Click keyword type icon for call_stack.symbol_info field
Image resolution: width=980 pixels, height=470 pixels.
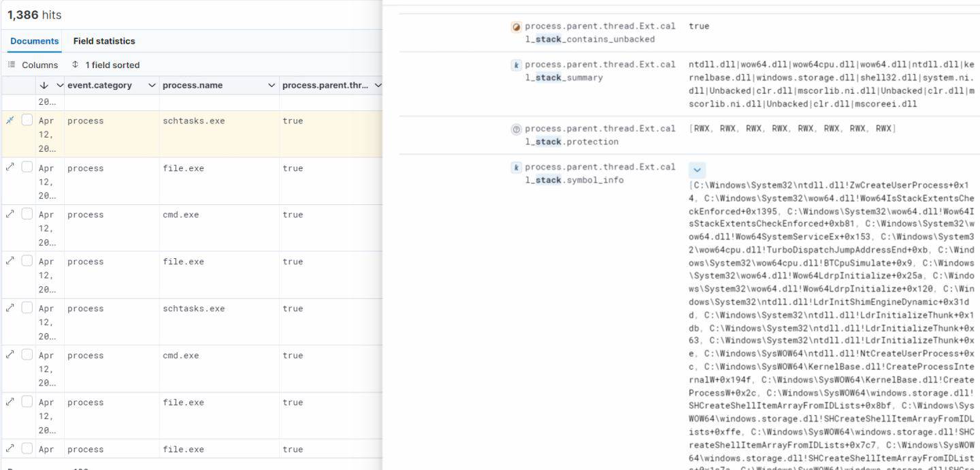click(x=517, y=167)
